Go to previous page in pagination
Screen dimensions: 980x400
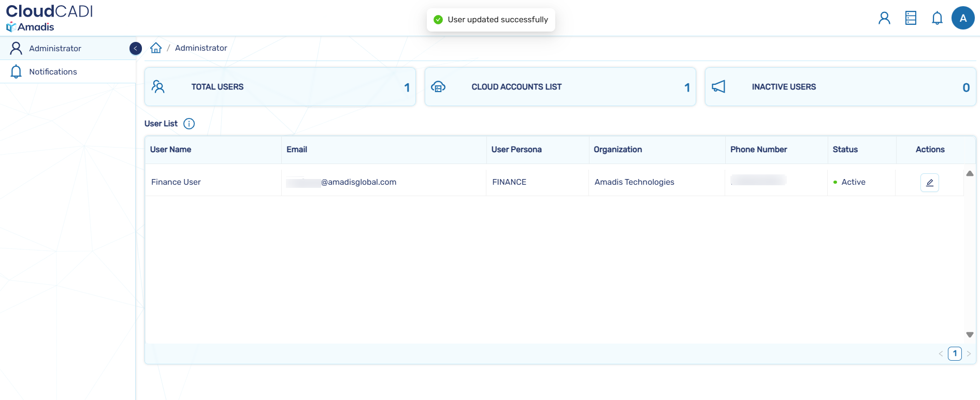(x=941, y=354)
